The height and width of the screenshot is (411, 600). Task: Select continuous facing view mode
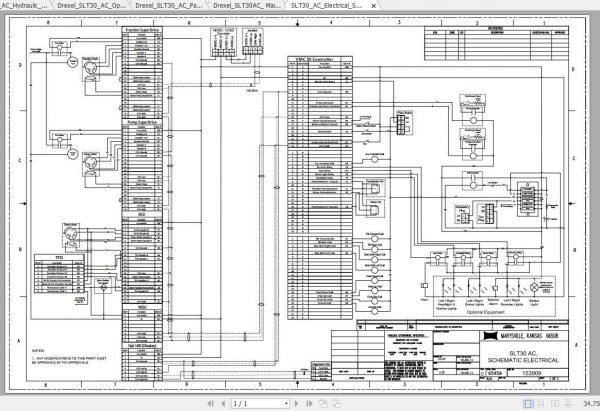pyautogui.click(x=568, y=403)
